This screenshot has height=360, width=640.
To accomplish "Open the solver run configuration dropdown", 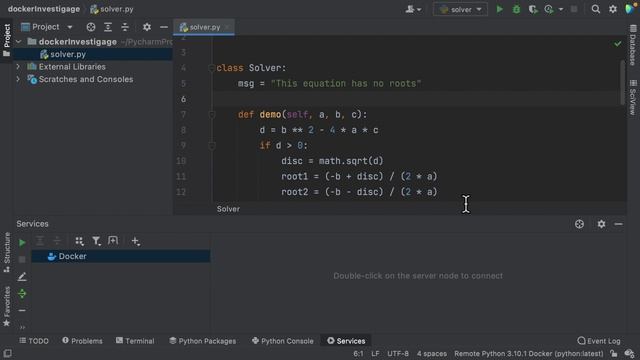I will 460,9.
